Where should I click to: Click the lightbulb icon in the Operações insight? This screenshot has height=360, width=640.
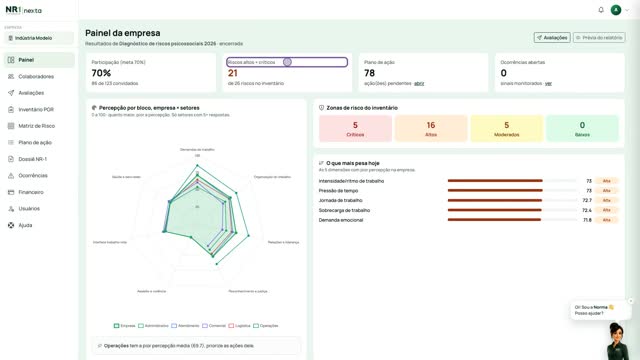pyautogui.click(x=100, y=346)
